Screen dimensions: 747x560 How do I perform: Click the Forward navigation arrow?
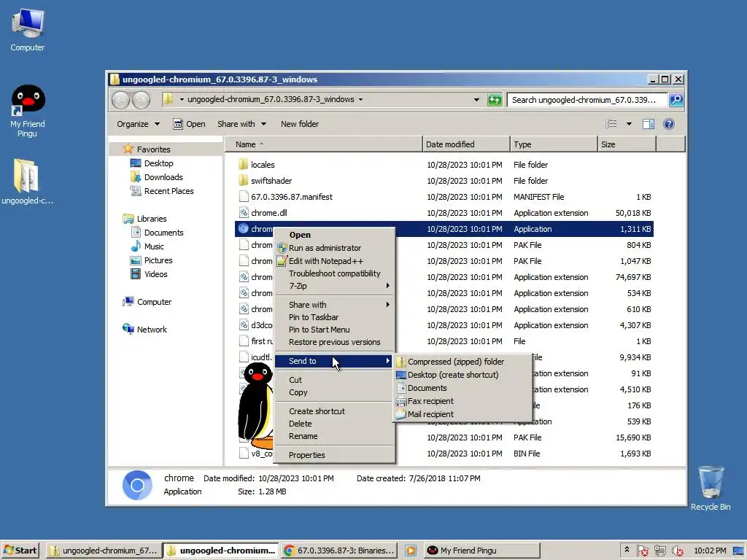(141, 99)
